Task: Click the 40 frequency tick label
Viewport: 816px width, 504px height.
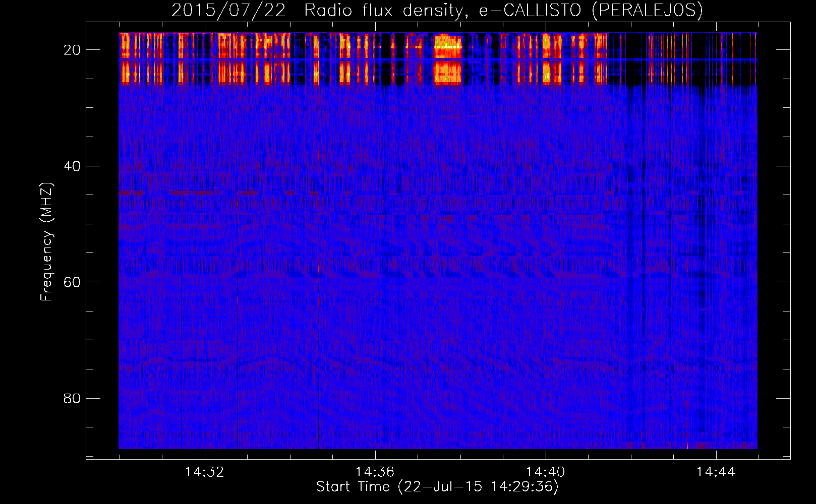Action: (72, 166)
